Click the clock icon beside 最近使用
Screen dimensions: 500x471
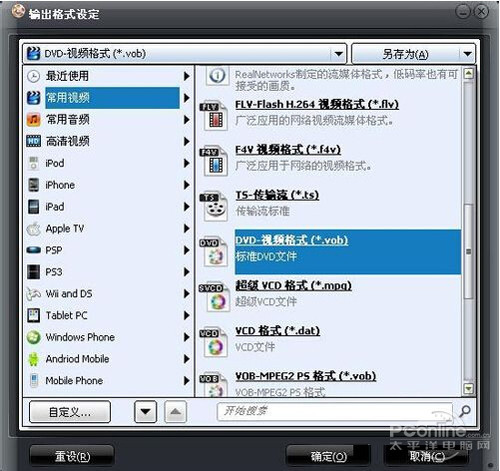[33, 76]
